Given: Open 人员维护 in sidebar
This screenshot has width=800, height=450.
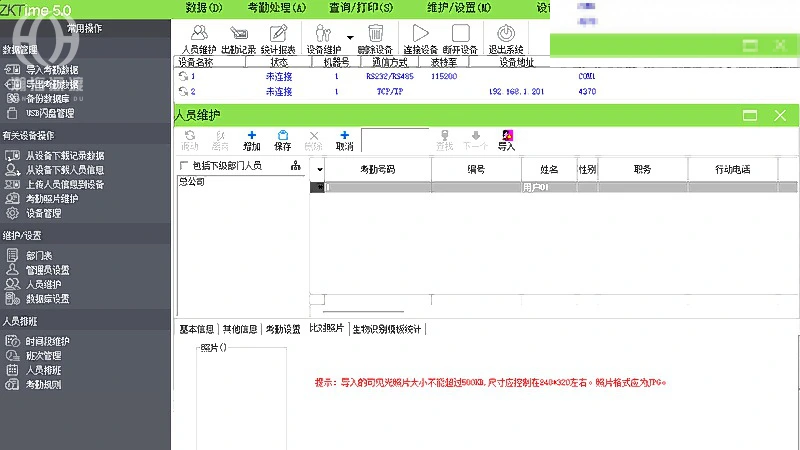Looking at the screenshot, I should click(x=43, y=284).
